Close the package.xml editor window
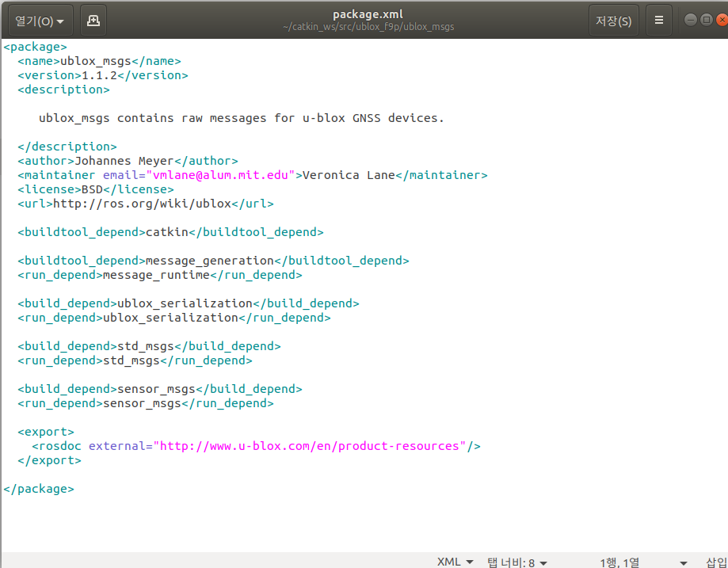Viewport: 728px width, 568px height. [x=720, y=20]
